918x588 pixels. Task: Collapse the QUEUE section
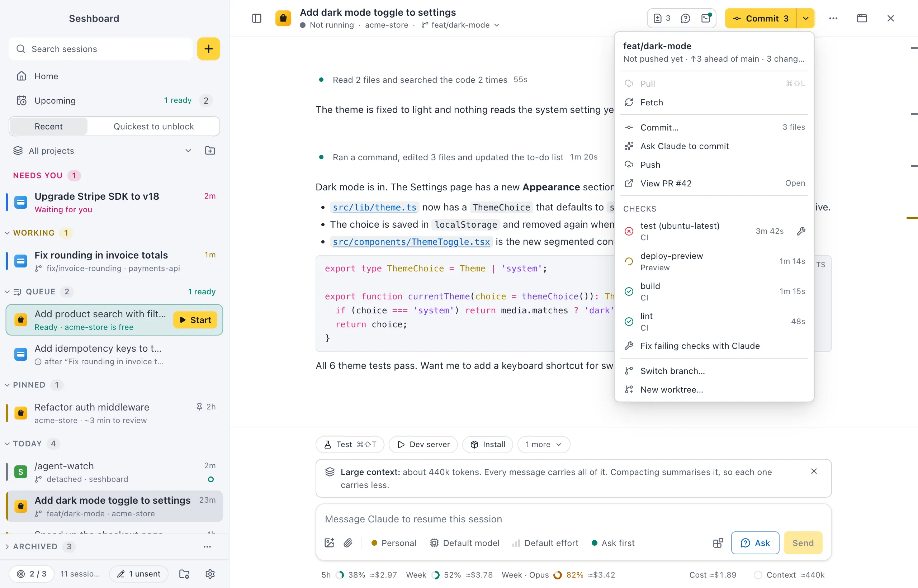tap(7, 292)
